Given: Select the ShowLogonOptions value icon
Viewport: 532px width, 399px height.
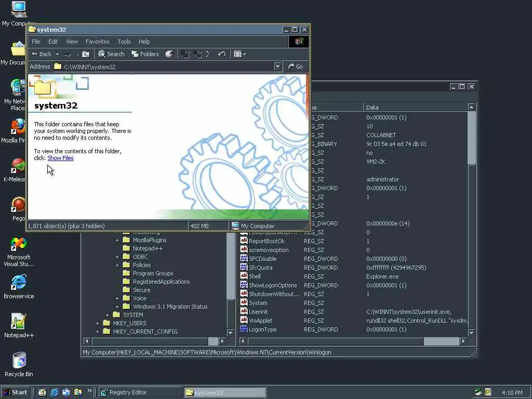Looking at the screenshot, I should [x=244, y=285].
